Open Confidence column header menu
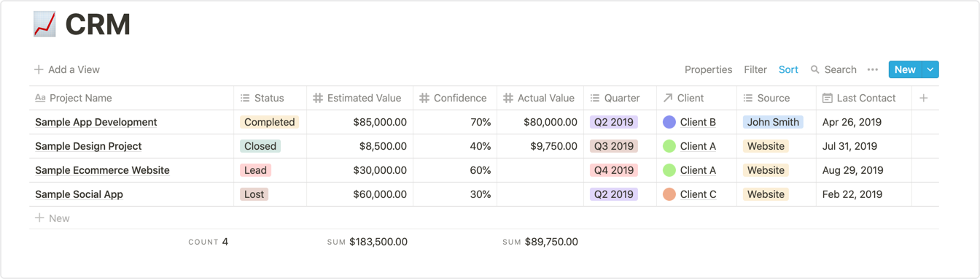The image size is (980, 279). point(455,98)
